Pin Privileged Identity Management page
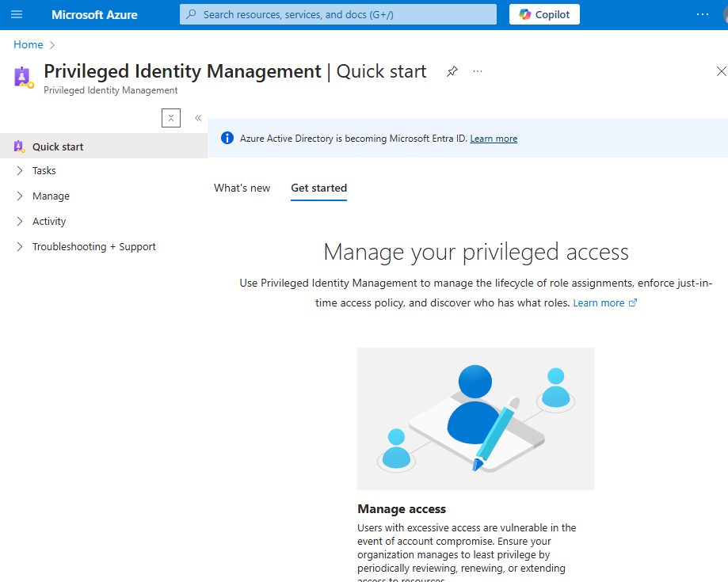This screenshot has height=582, width=728. [x=452, y=71]
